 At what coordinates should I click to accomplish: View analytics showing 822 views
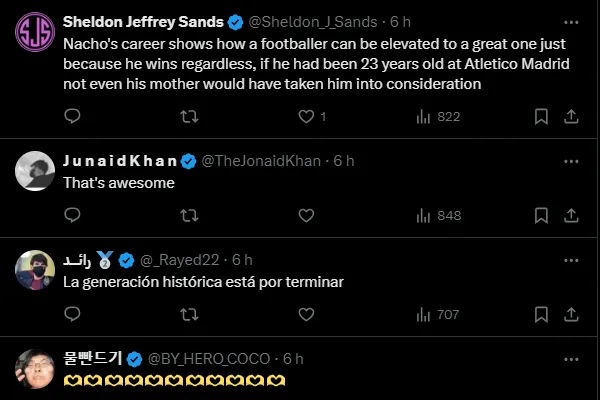(x=437, y=117)
